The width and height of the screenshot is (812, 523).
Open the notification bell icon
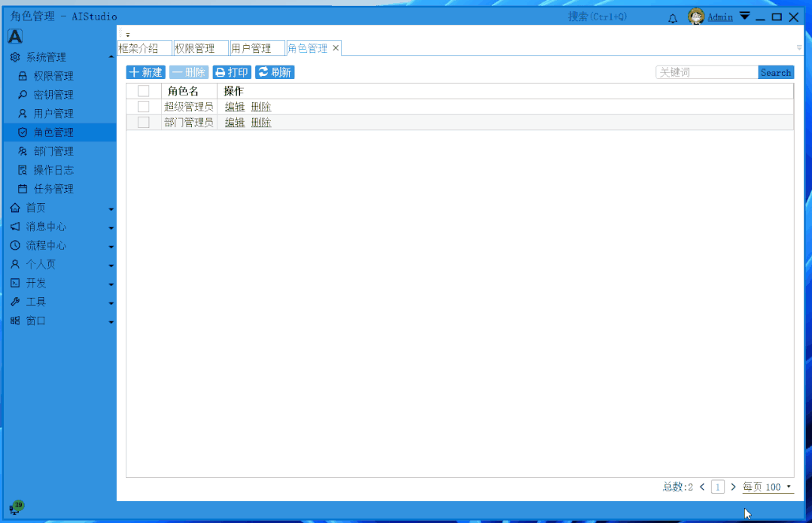672,17
